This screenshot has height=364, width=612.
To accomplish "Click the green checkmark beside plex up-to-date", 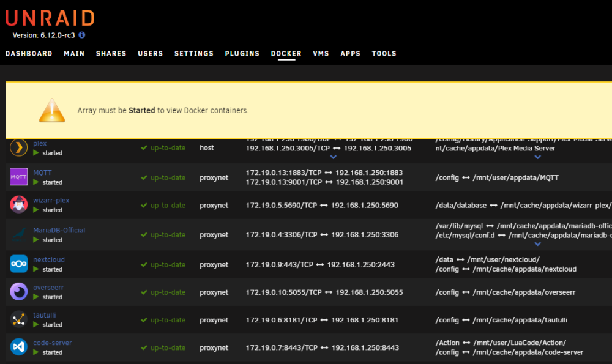I will (144, 148).
